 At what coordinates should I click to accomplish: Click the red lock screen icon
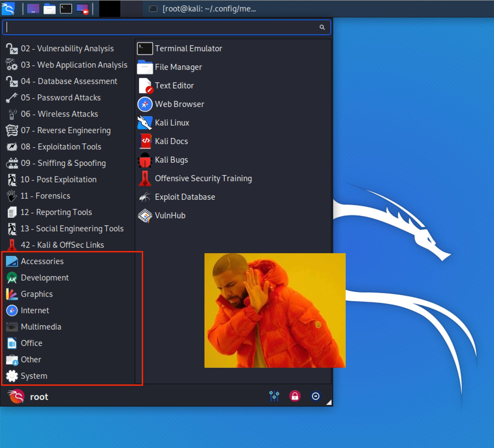(x=295, y=396)
